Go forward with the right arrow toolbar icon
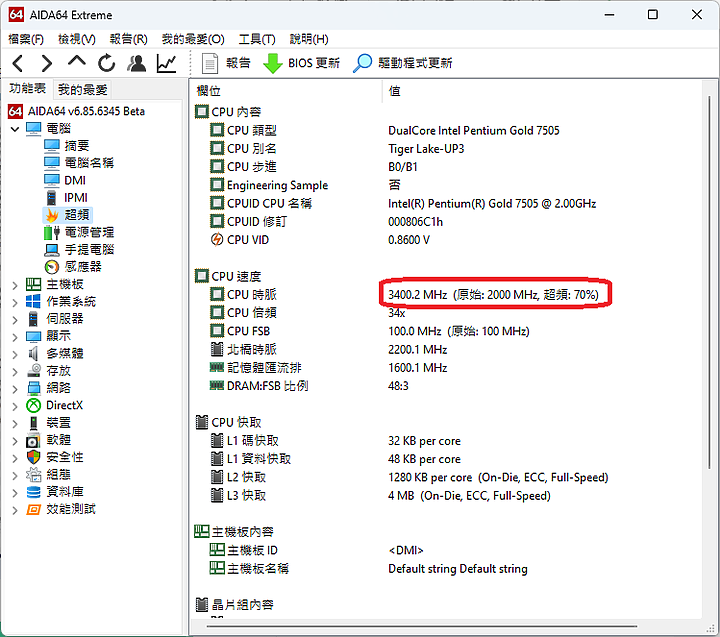 [x=46, y=63]
